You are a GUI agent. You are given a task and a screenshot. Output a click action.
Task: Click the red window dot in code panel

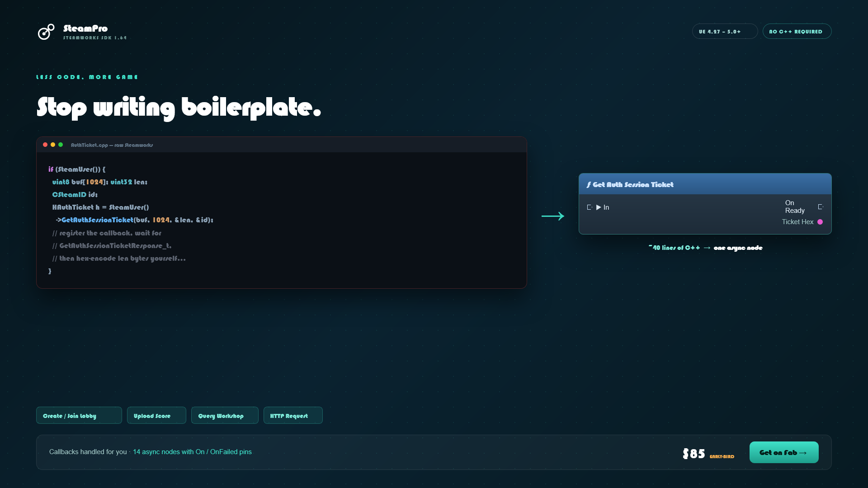[45, 145]
